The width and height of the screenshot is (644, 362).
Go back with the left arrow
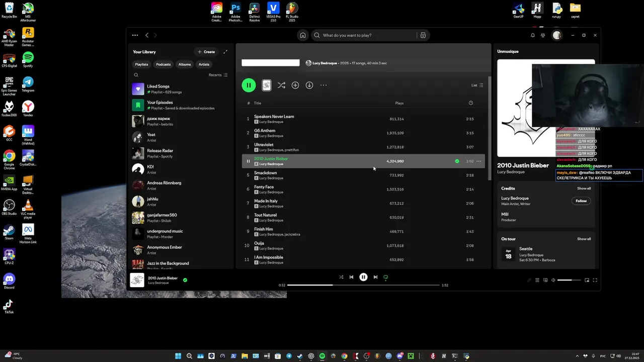pyautogui.click(x=147, y=35)
